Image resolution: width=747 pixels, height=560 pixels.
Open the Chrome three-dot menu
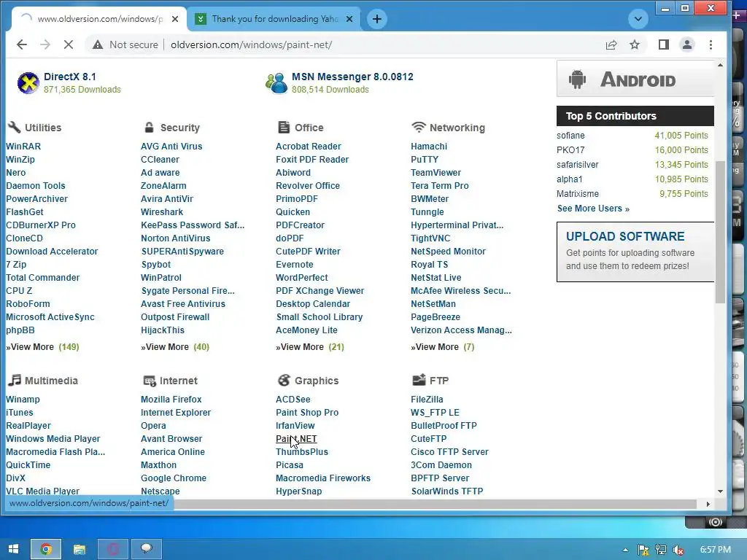711,44
